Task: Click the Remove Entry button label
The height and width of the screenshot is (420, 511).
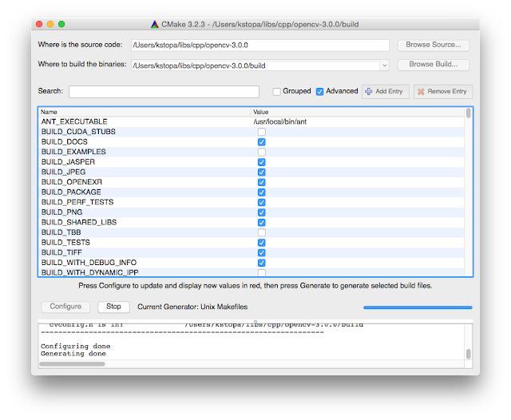Action: pyautogui.click(x=447, y=92)
